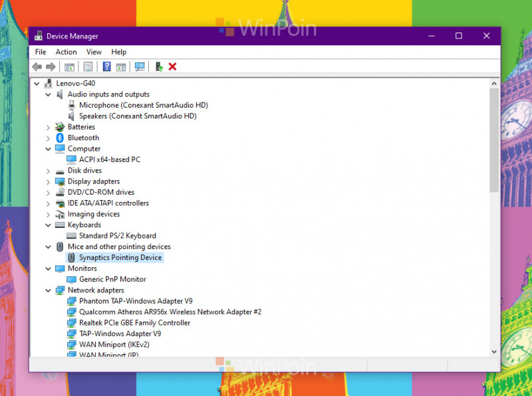Select TAP-Windows Adapter V9 entry
This screenshot has height=396, width=532.
[120, 334]
